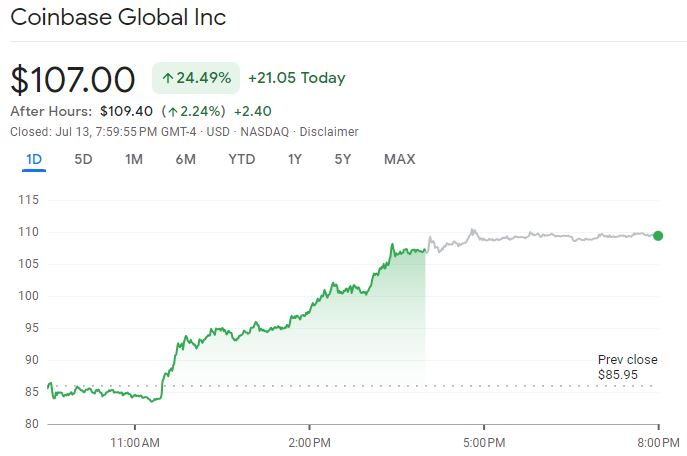Viewport: 687px width, 456px height.
Task: Click the Coinbase Global Inc title
Action: point(118,18)
